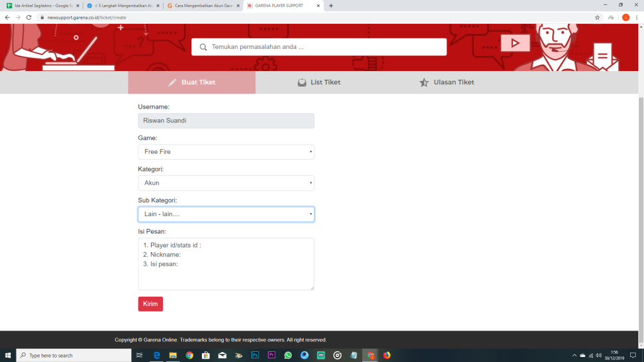
Task: Open Google Chrome from the taskbar
Action: tap(189, 356)
